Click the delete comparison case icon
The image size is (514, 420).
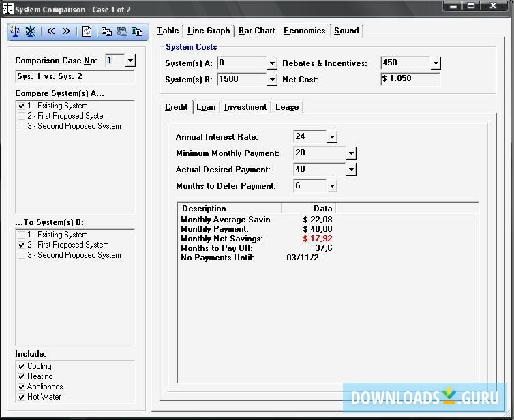tap(30, 31)
